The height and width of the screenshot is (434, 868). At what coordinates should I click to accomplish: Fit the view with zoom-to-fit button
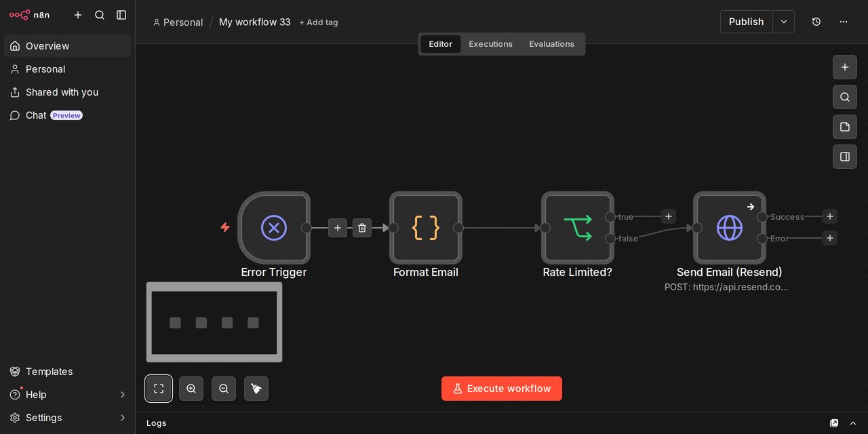(159, 389)
